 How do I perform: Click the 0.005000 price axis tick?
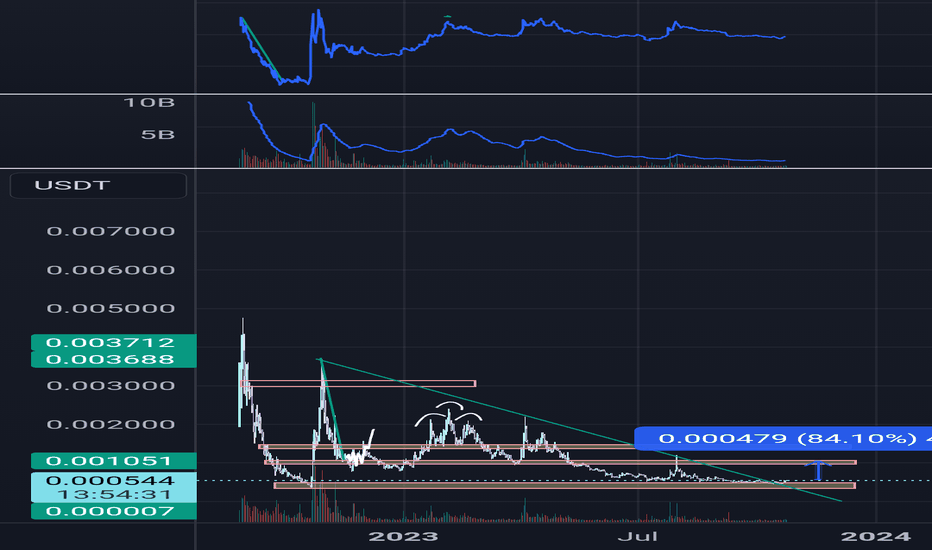111,309
